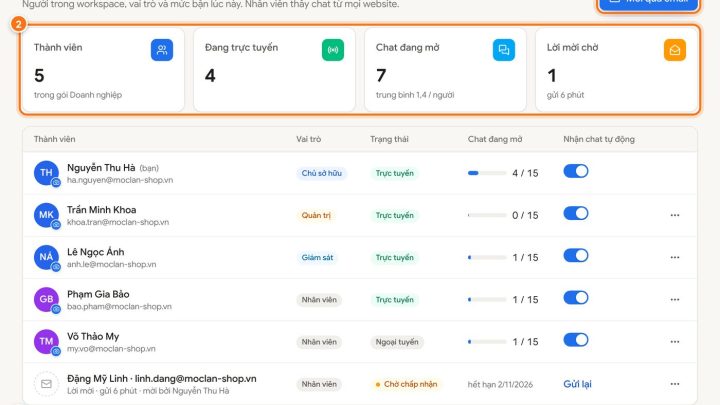
Task: Click the Thành viên column header
Action: [x=55, y=139]
